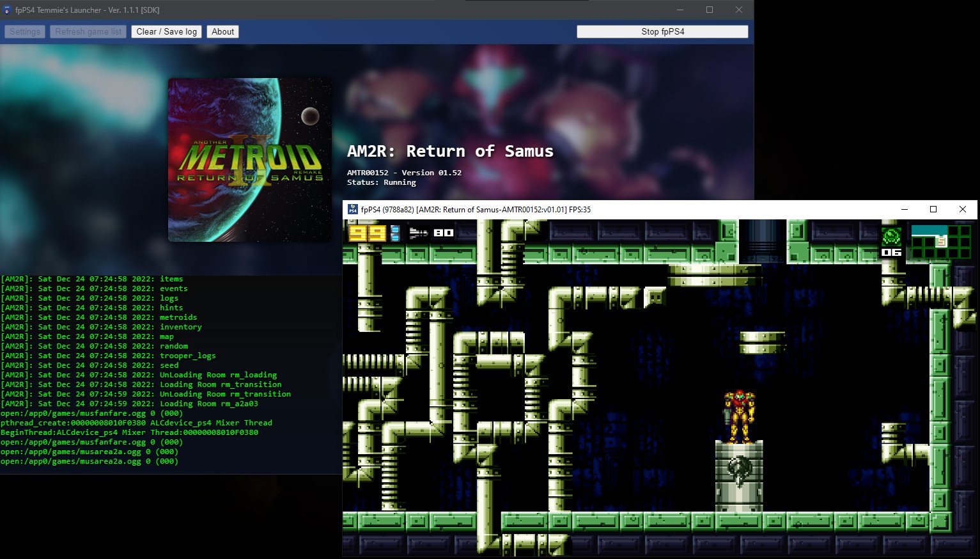The height and width of the screenshot is (559, 980).
Task: Click log line ending in "events"
Action: pyautogui.click(x=94, y=288)
